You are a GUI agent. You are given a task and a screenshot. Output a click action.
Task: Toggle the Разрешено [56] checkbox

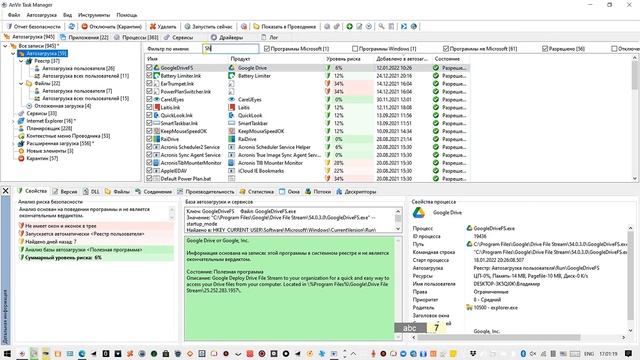(x=544, y=49)
